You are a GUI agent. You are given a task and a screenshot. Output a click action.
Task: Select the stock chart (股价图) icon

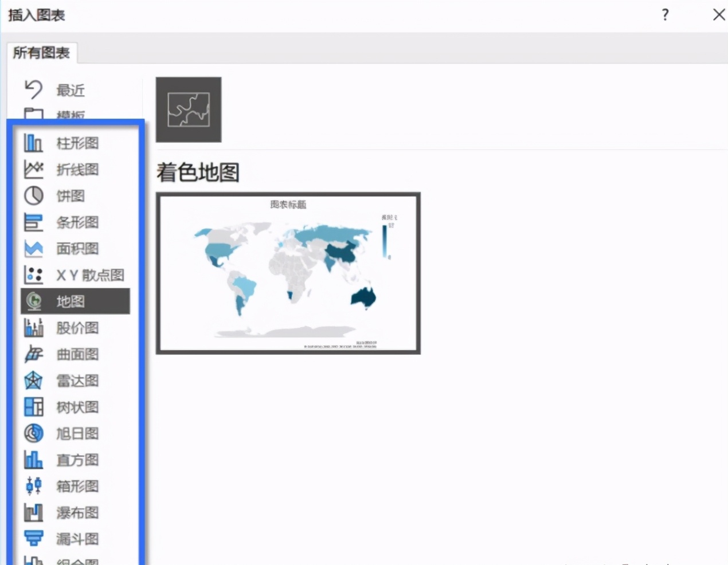(33, 328)
